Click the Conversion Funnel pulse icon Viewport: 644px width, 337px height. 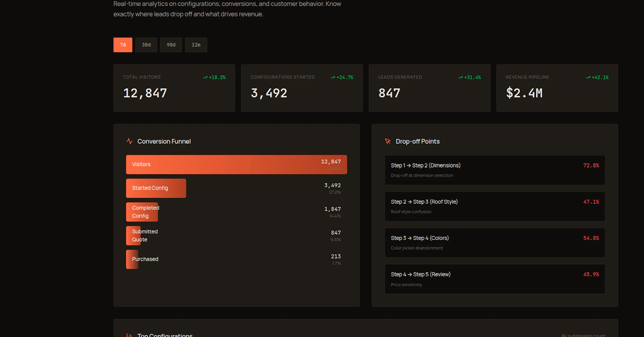coord(130,141)
